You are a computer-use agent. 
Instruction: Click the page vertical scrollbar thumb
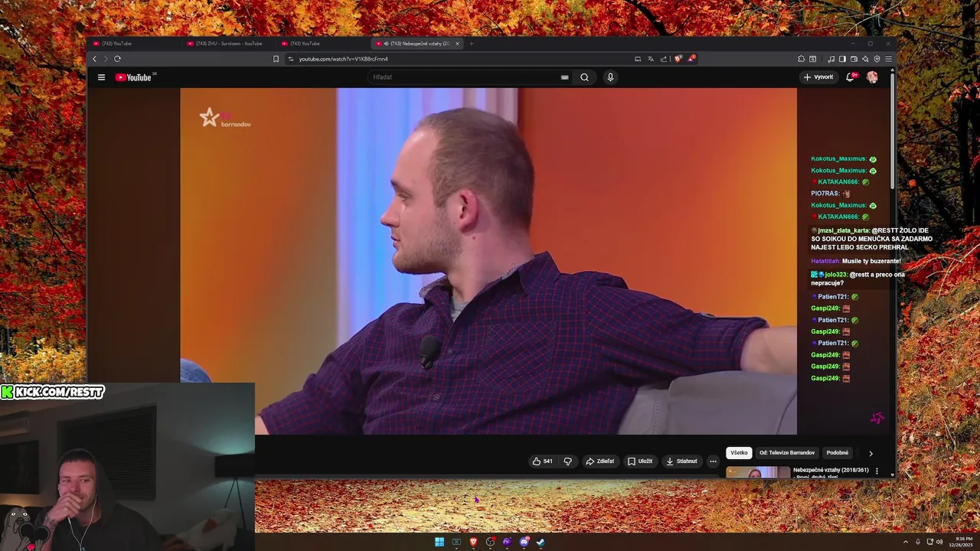point(893,130)
